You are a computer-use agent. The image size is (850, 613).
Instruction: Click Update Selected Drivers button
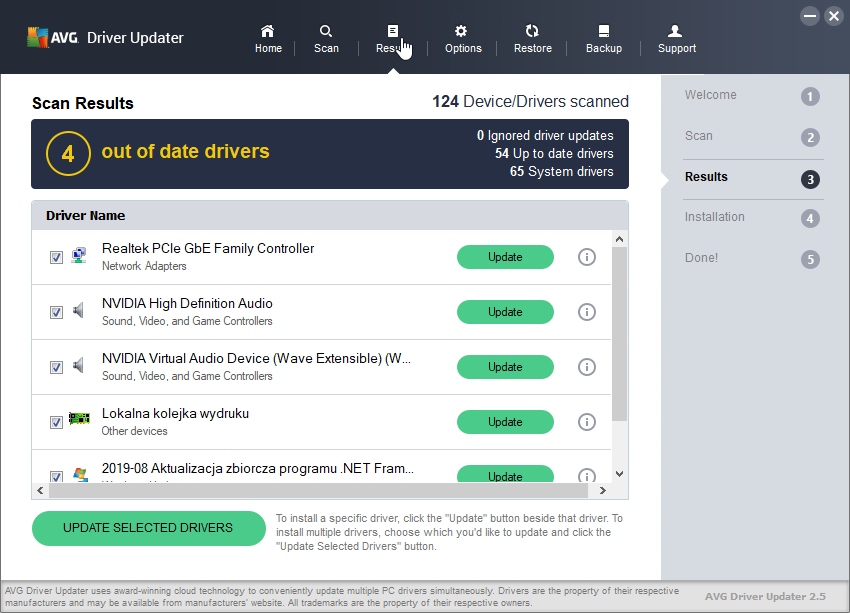point(148,528)
